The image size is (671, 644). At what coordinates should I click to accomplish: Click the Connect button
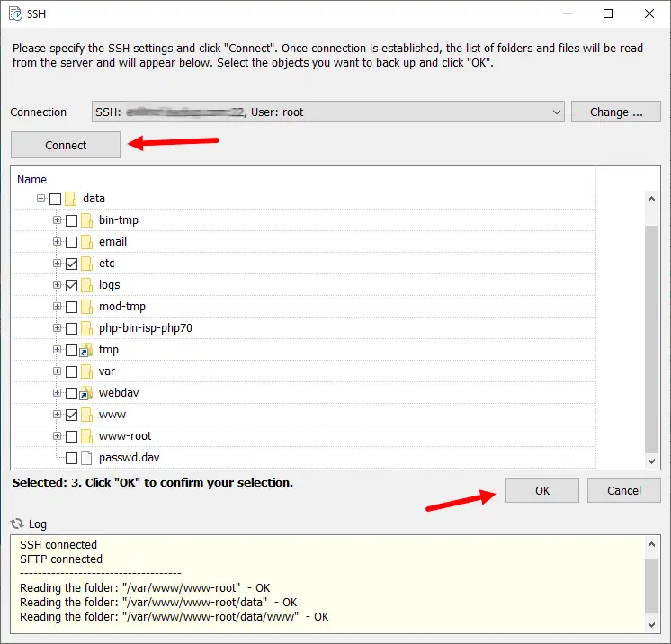[66, 145]
